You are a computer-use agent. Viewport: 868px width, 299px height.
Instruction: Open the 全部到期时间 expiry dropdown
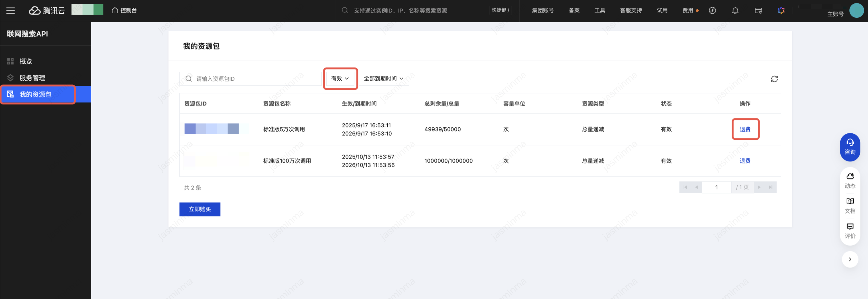[x=383, y=79]
